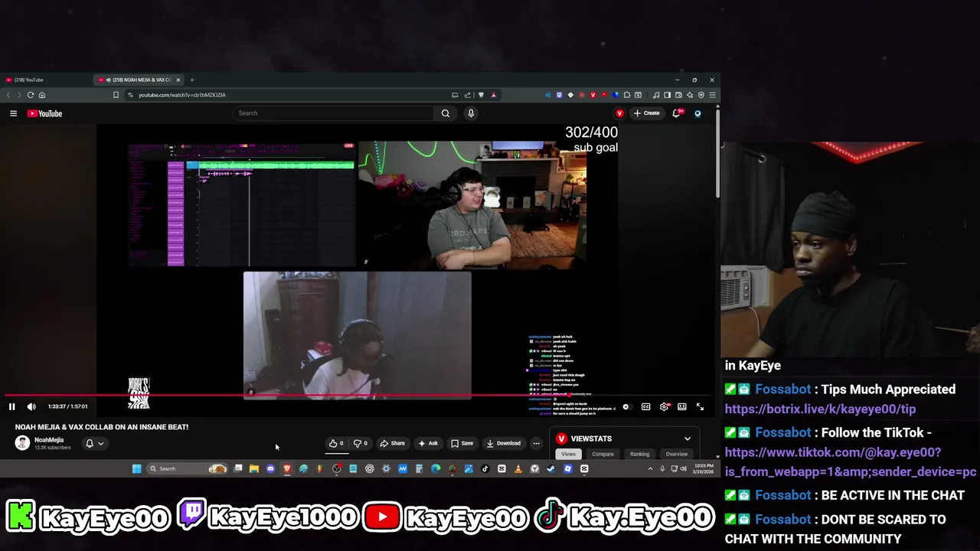Open the browser main hamburger menu
This screenshot has width=980, height=551.
click(712, 95)
